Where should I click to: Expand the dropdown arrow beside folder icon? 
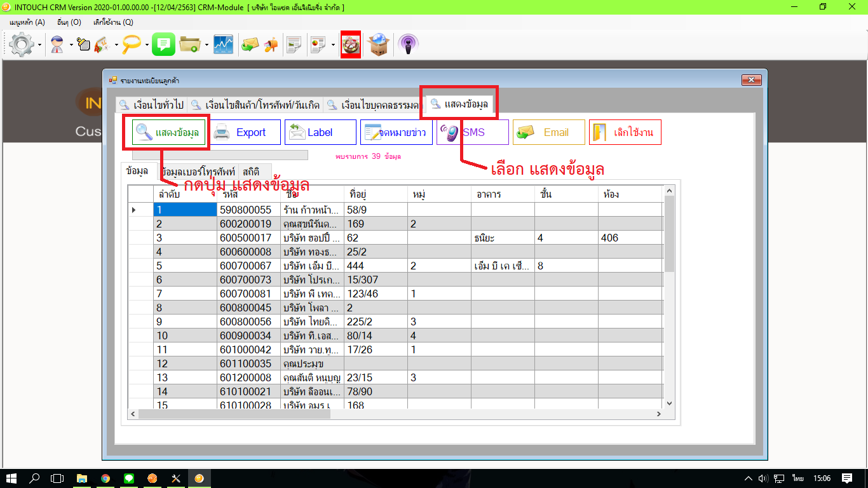pos(207,45)
